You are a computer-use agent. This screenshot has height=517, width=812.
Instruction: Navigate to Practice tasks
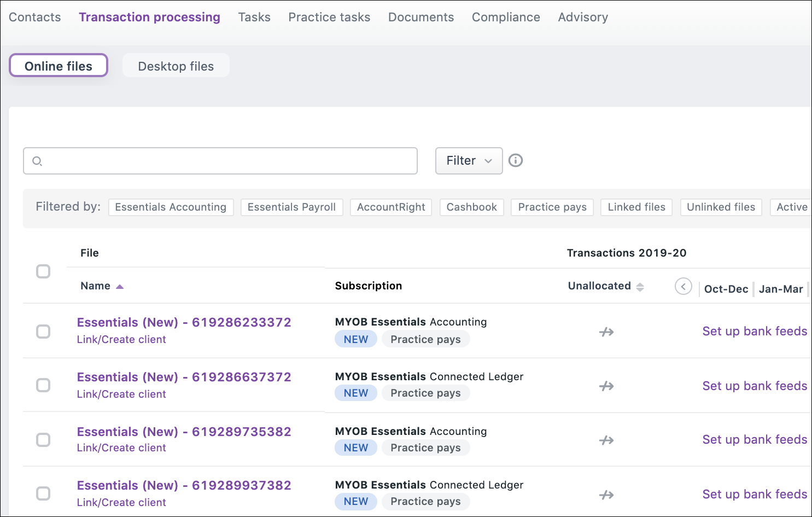pos(329,17)
